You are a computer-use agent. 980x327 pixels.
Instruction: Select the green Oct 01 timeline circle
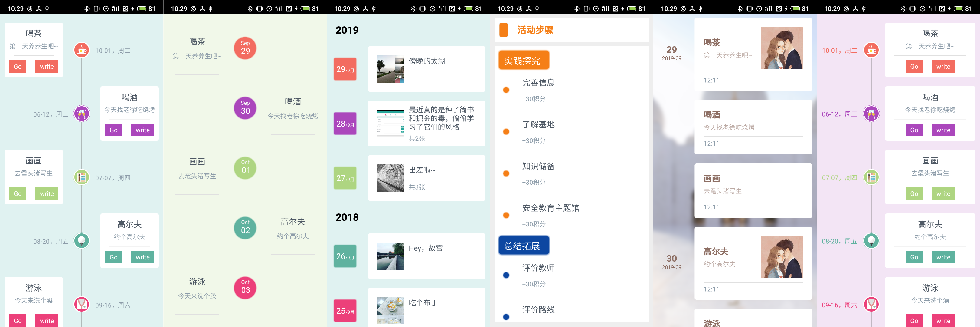click(245, 167)
